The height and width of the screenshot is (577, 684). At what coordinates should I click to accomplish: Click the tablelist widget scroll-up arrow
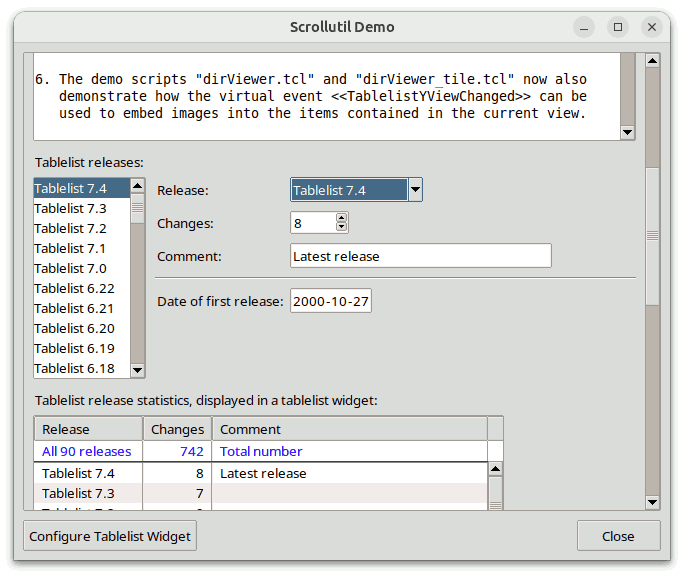[x=494, y=469]
